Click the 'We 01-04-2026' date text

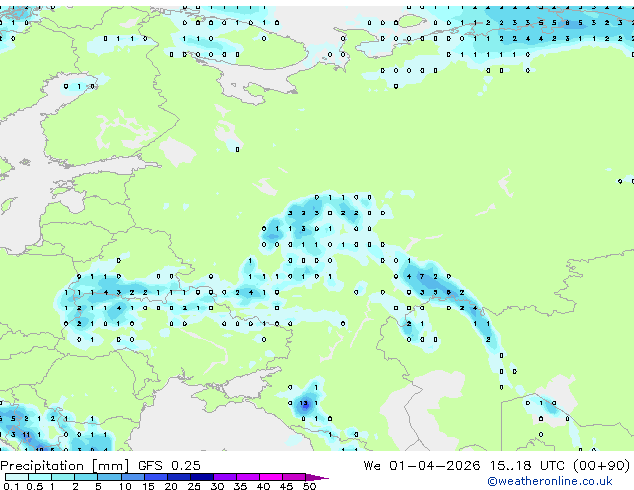[x=422, y=466]
